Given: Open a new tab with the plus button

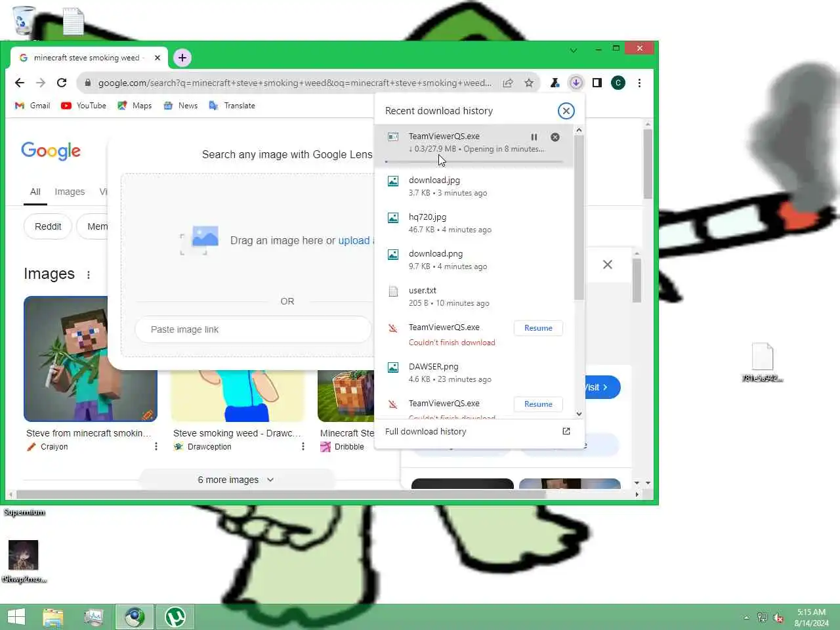Looking at the screenshot, I should click(182, 58).
